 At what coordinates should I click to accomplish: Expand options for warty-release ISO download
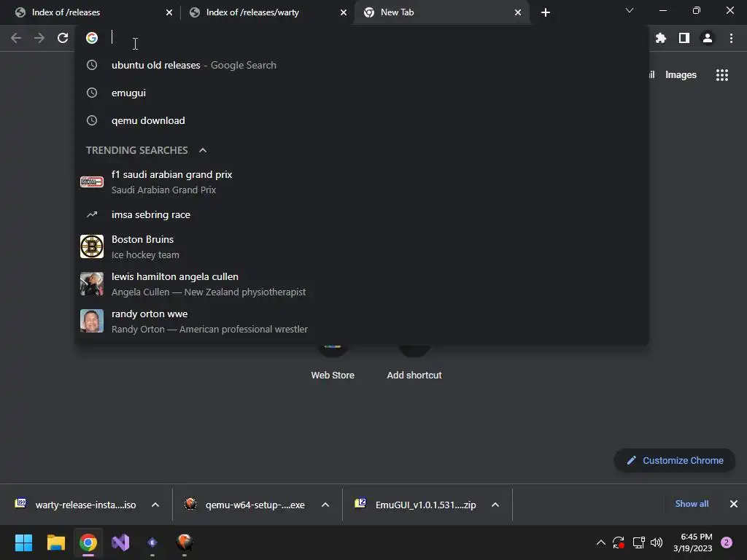tap(155, 505)
